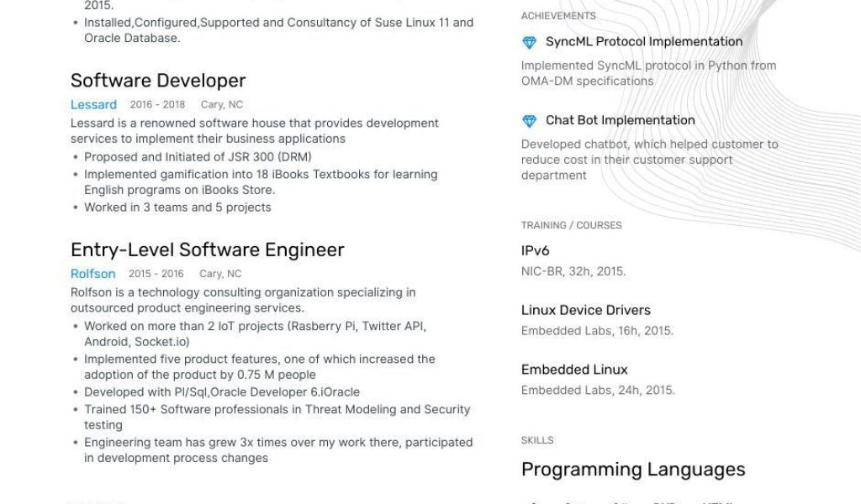This screenshot has width=861, height=504.
Task: Click the ACHIEVEMENTS section label
Action: 558,16
